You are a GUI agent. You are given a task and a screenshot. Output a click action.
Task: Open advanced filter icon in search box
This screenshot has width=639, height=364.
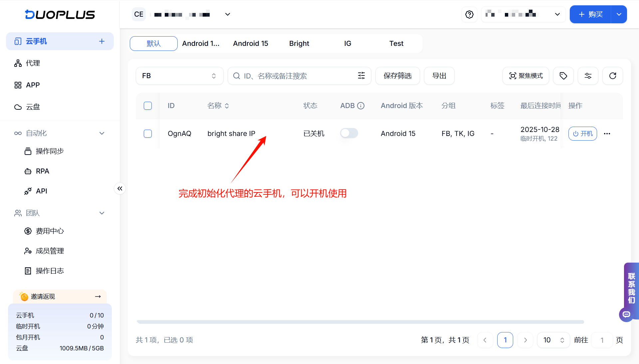pos(361,76)
